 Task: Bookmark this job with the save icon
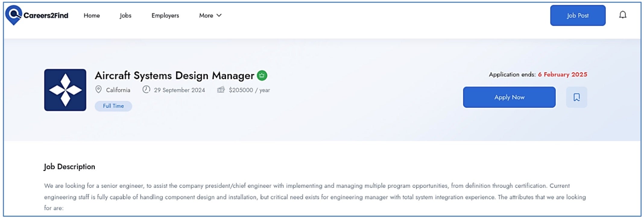576,97
